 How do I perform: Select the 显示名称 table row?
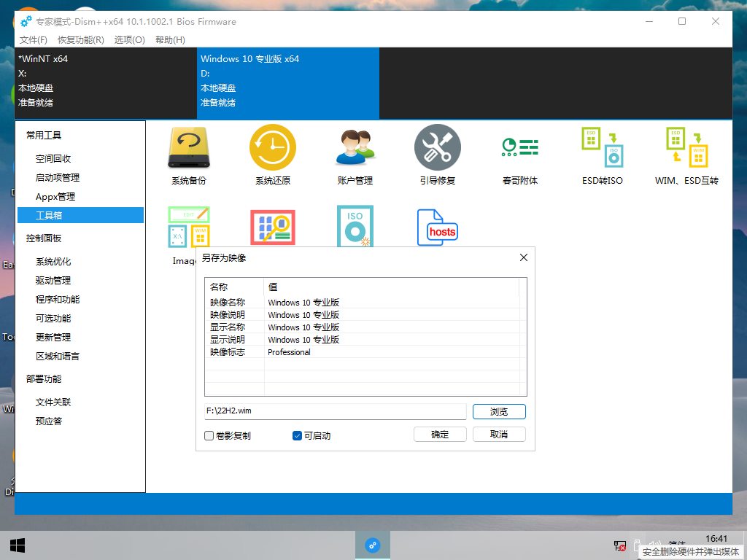(364, 327)
